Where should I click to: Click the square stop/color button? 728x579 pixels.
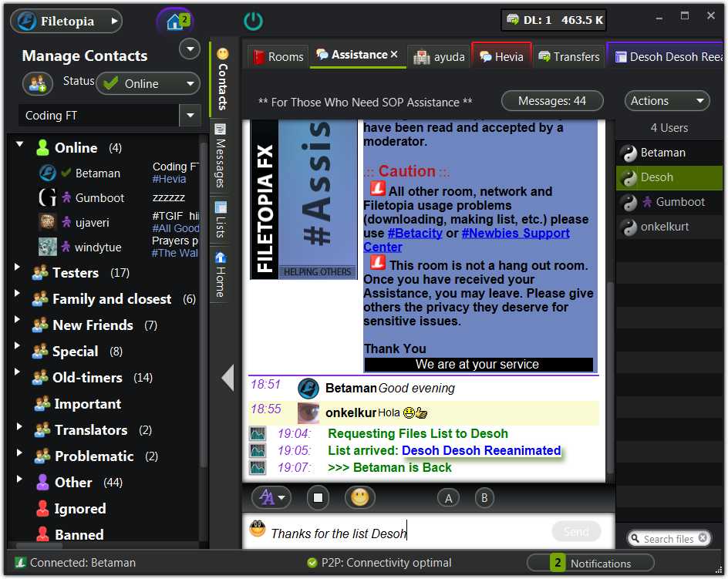(318, 498)
